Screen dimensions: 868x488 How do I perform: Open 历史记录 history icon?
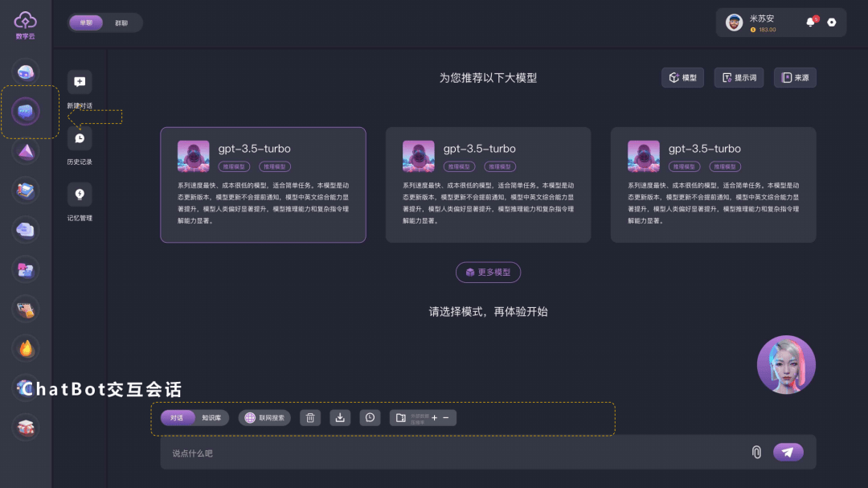point(80,138)
